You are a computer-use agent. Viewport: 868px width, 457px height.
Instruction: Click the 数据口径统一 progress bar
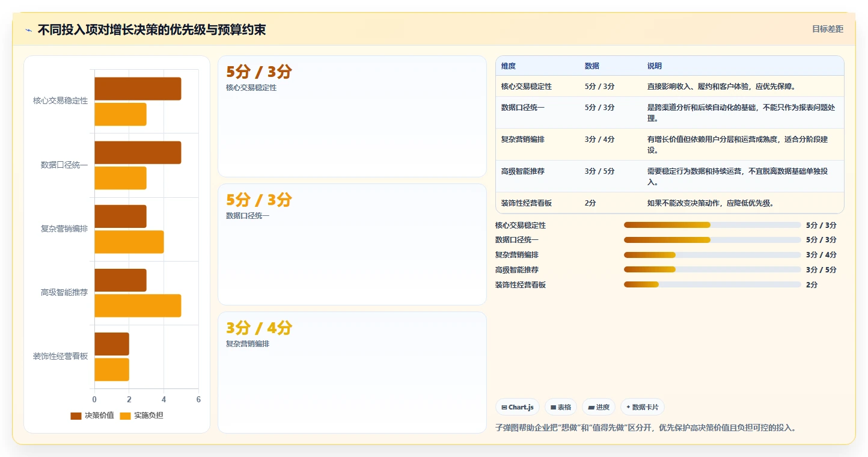tap(712, 240)
